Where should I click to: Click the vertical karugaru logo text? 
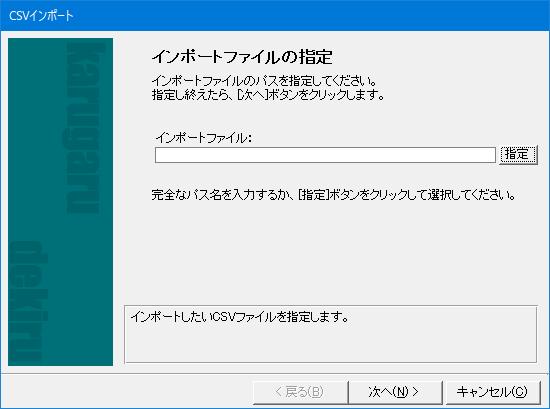(84, 128)
